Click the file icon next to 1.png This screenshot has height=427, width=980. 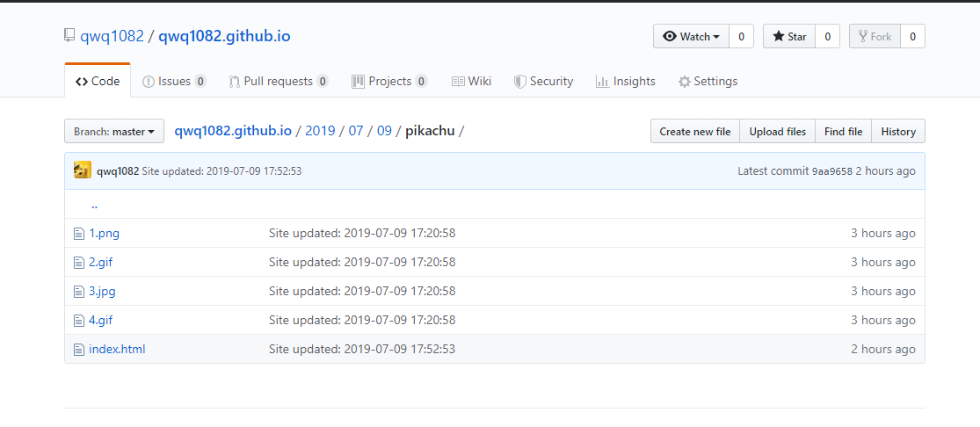(79, 234)
